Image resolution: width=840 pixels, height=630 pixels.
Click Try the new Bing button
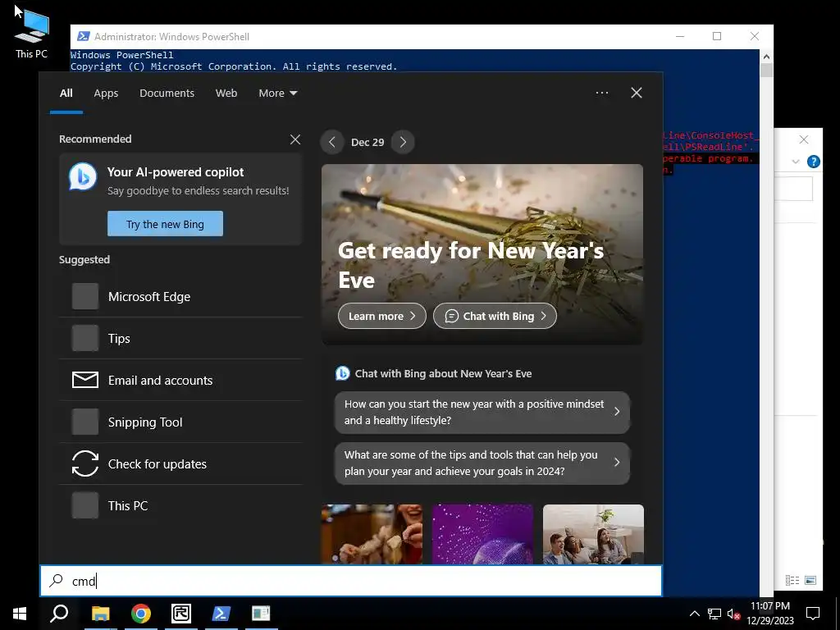point(165,223)
